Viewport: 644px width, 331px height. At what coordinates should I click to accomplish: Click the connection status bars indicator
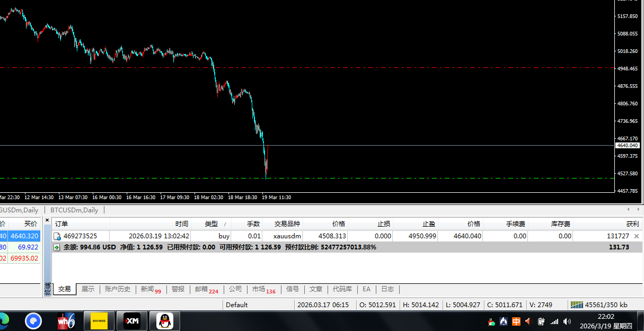click(576, 305)
